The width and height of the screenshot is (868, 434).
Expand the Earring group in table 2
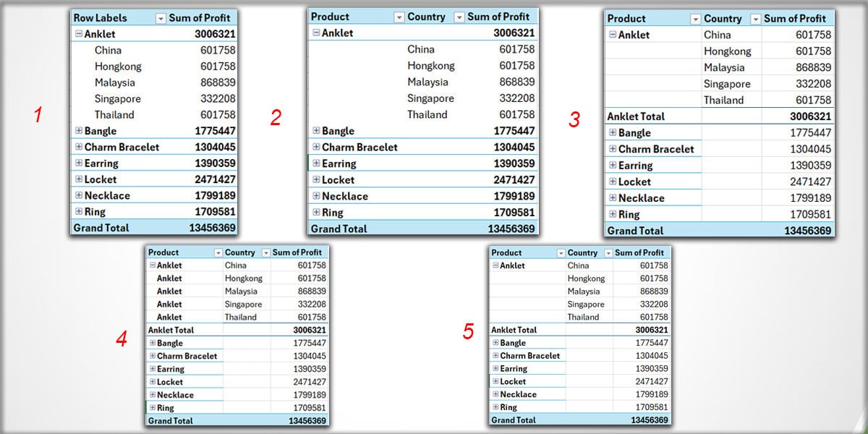coord(315,163)
